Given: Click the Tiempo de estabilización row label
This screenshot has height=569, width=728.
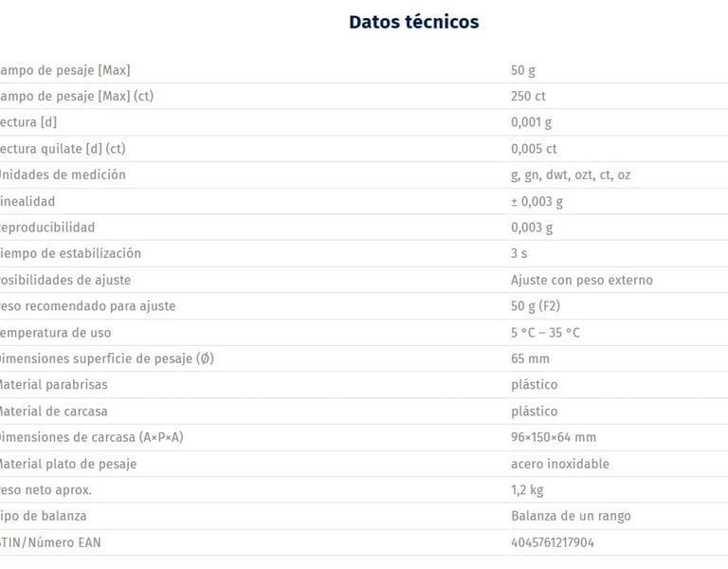Looking at the screenshot, I should point(70,253).
